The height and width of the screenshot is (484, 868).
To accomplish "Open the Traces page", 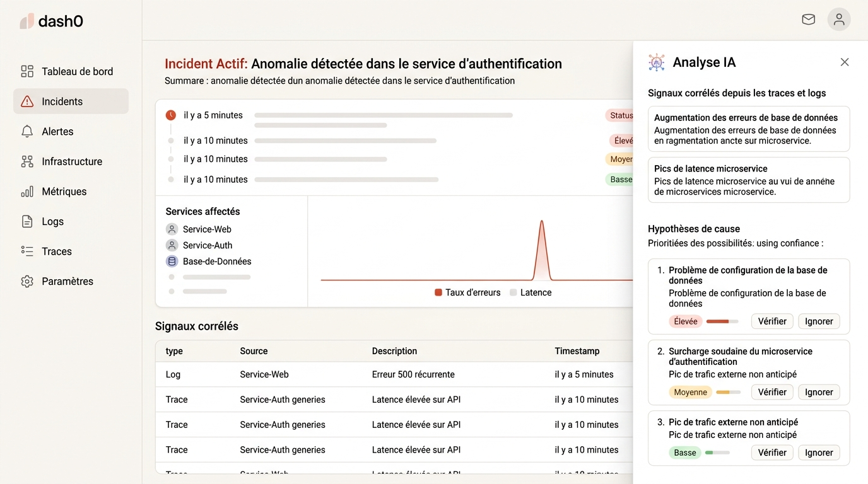I will click(x=71, y=251).
